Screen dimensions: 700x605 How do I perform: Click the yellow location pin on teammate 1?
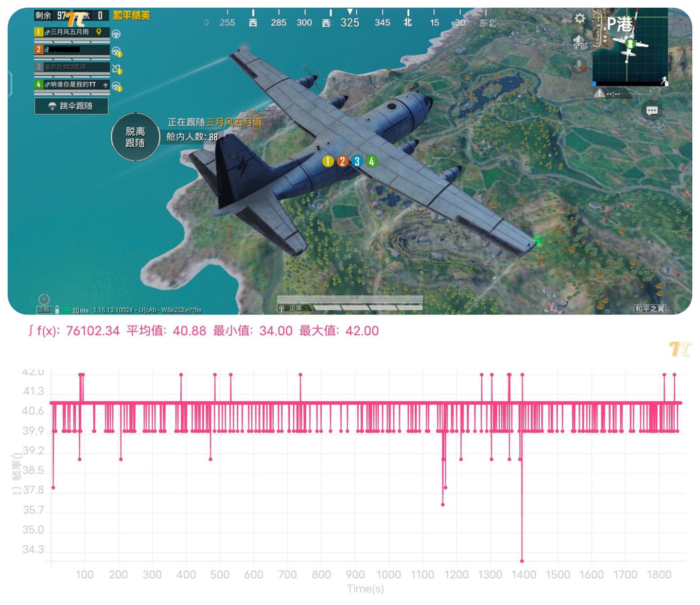pos(99,32)
